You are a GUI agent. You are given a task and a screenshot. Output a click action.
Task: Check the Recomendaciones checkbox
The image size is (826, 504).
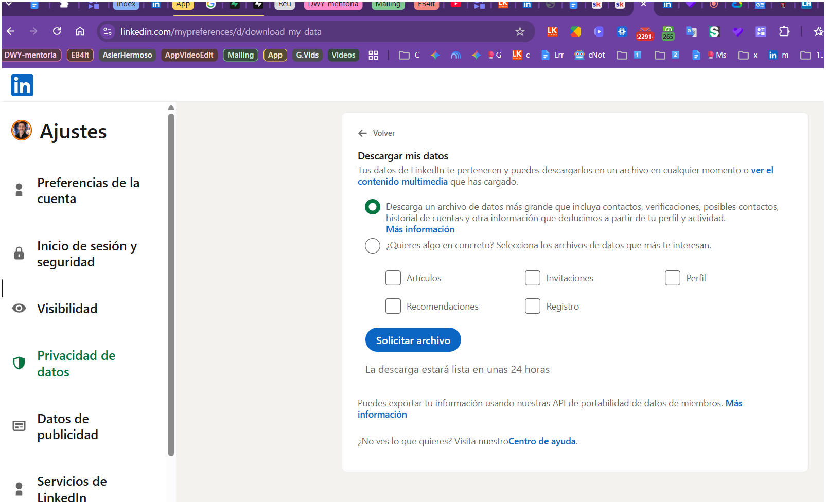point(393,306)
